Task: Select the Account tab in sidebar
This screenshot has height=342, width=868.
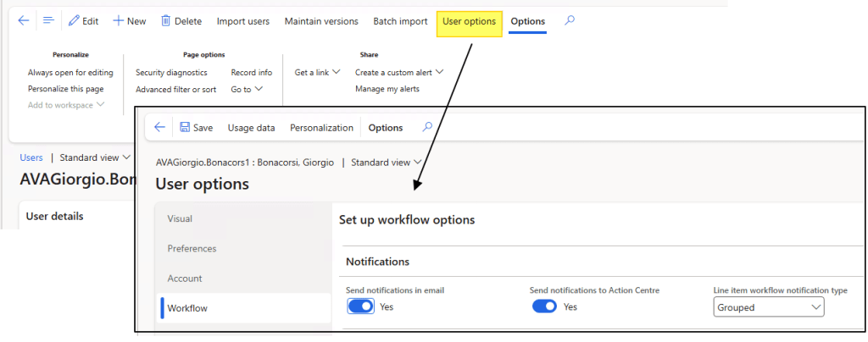Action: [184, 279]
